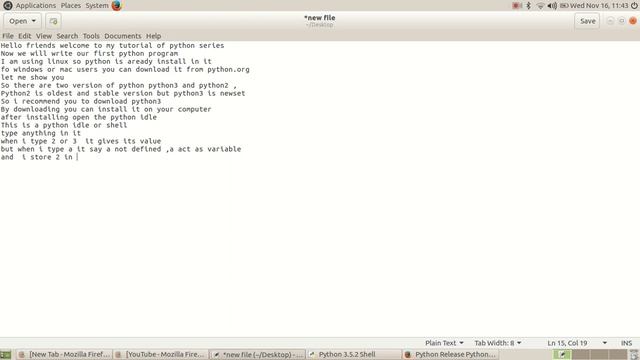This screenshot has width=640, height=360.
Task: Open the Help menu
Action: (x=153, y=36)
